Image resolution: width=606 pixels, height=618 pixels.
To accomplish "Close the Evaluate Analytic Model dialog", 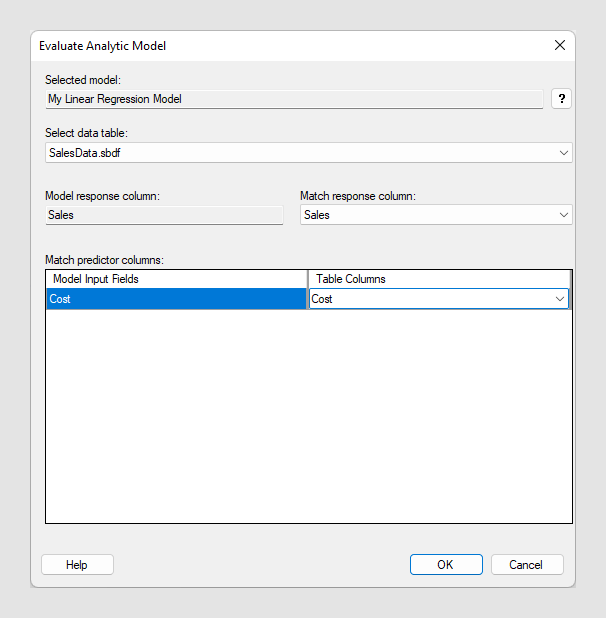I will (x=560, y=45).
